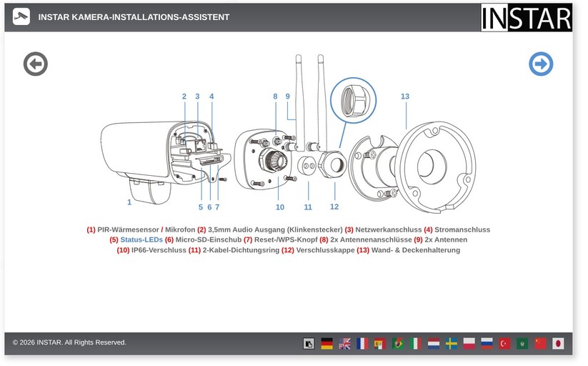This screenshot has height=366, width=588.
Task: Click the copyright text © 2026 INSTAR
Action: 69,342
